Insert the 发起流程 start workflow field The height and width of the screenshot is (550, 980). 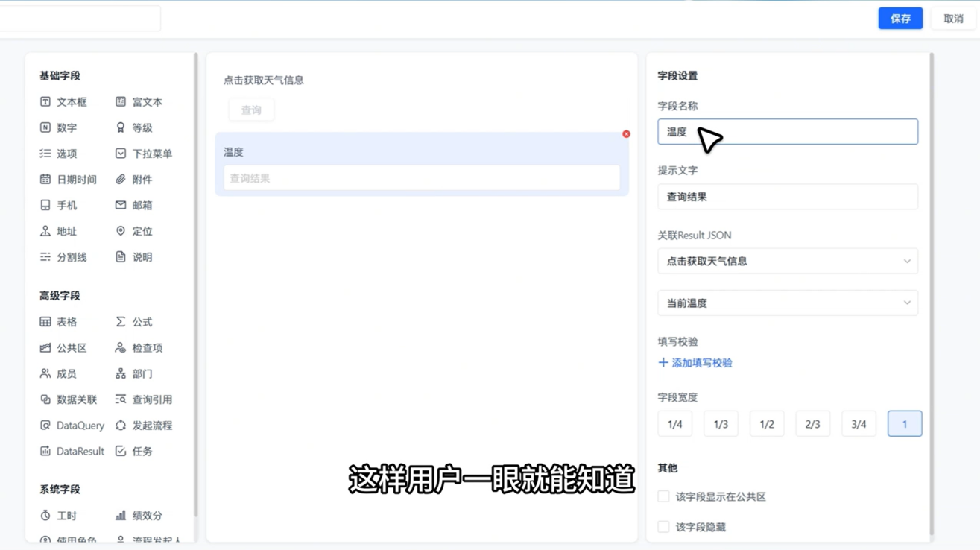tap(144, 426)
